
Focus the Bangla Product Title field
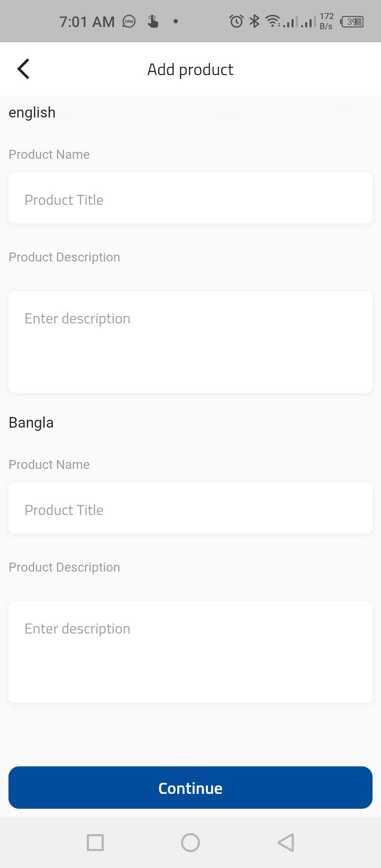tap(190, 508)
